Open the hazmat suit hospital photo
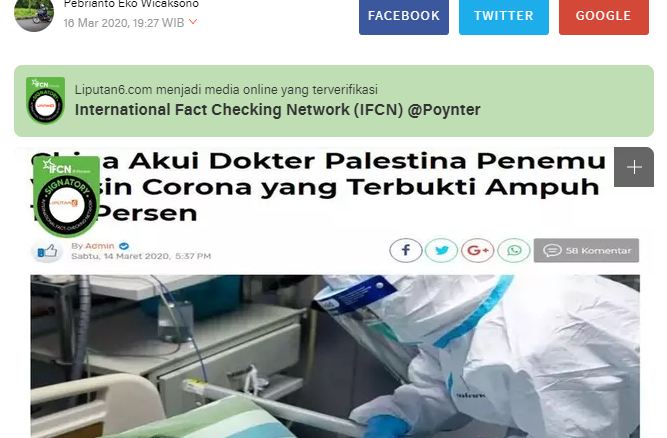 click(x=335, y=356)
